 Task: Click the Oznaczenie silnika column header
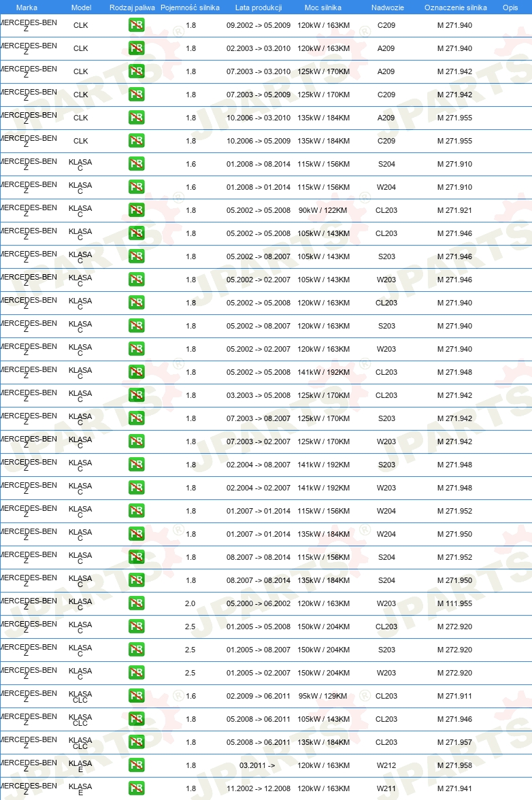click(456, 7)
